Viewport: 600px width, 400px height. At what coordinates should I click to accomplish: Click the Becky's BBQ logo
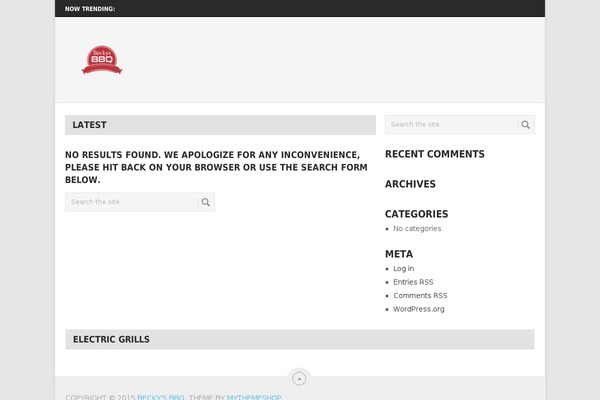click(102, 60)
